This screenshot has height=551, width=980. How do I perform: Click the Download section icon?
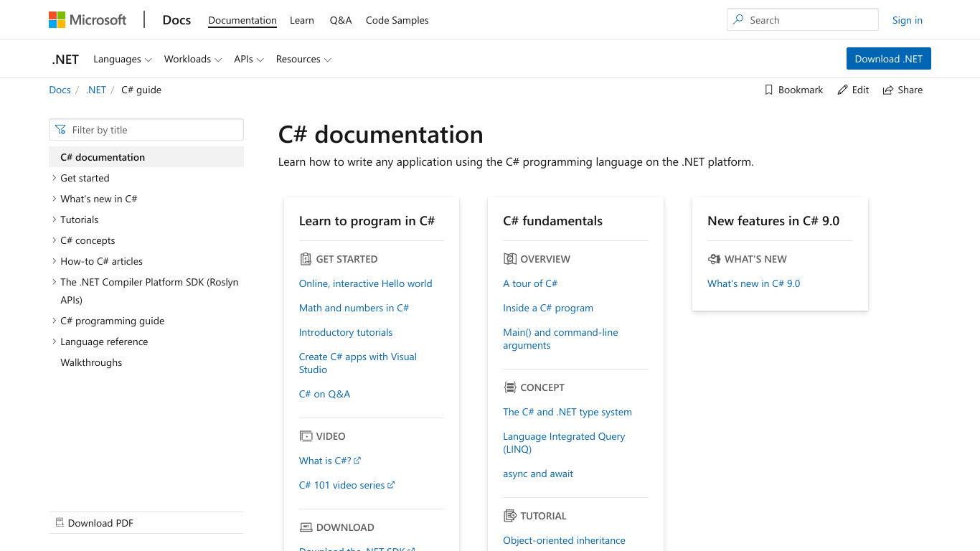(306, 527)
